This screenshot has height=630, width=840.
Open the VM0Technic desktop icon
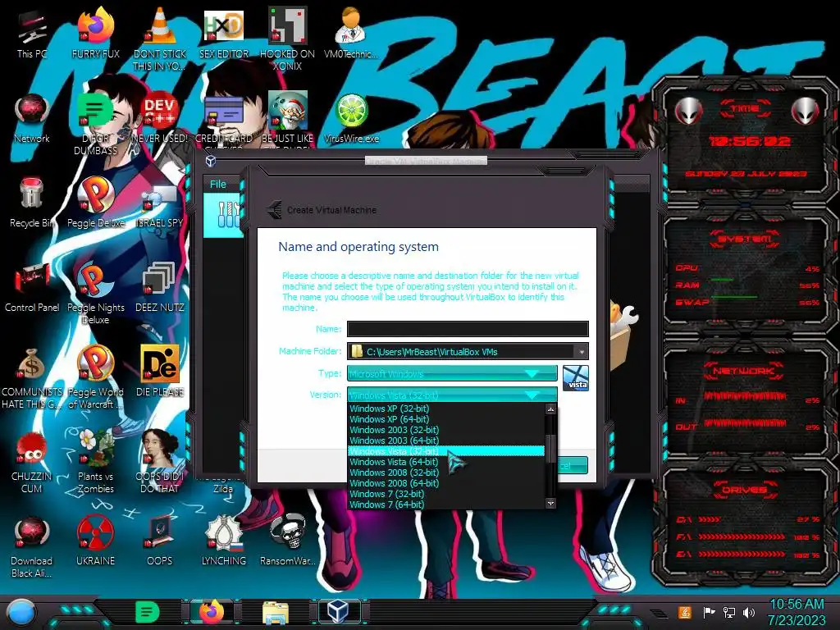coord(351,32)
